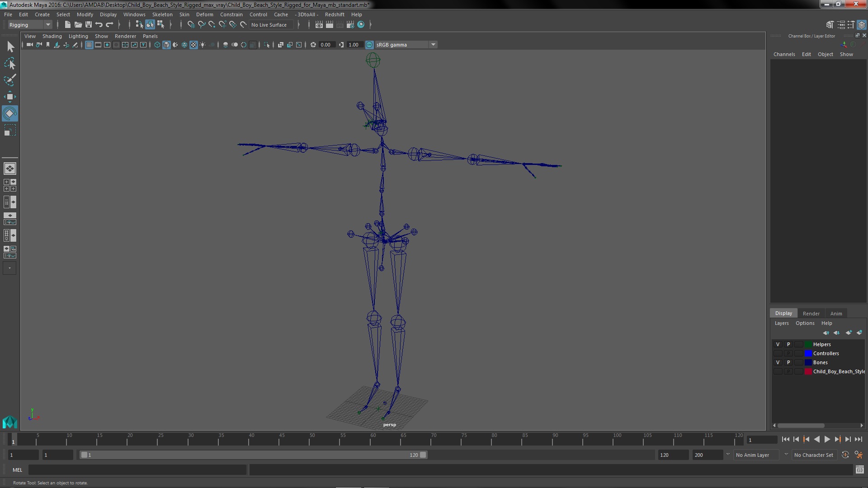Open the Layers submenu in Layer Editor

[781, 323]
